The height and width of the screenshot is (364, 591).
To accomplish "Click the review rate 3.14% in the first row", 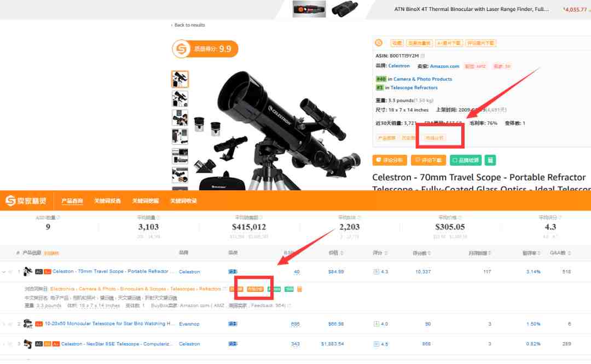I will pyautogui.click(x=534, y=272).
